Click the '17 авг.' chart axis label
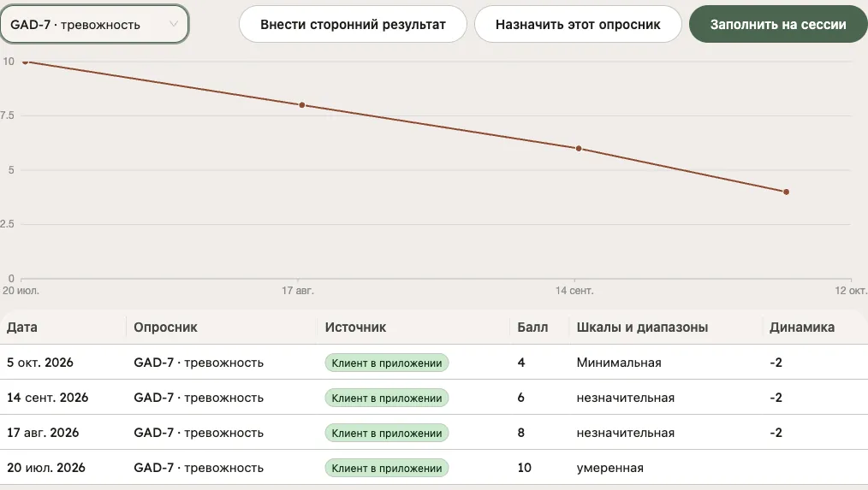 (x=298, y=291)
